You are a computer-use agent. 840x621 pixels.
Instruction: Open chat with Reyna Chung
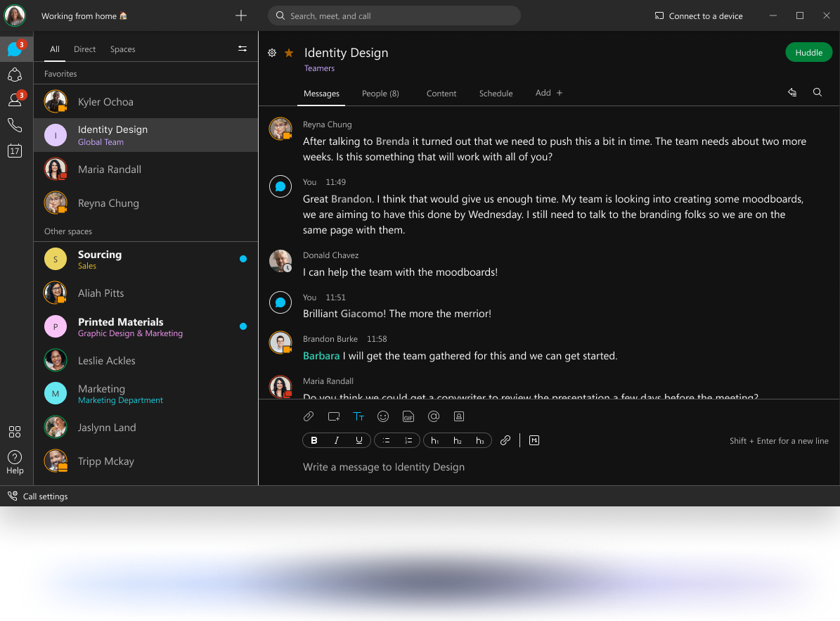(x=146, y=203)
